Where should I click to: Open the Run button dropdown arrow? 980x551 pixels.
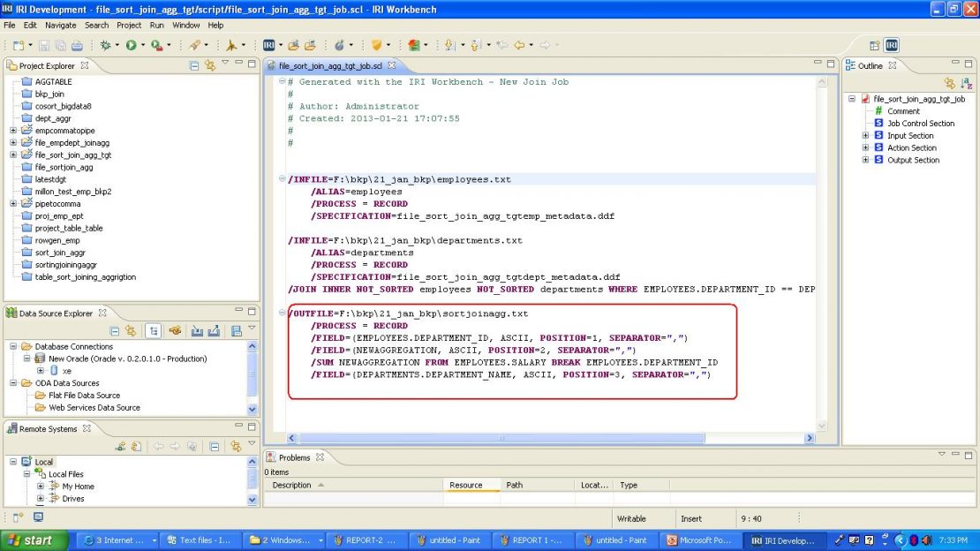click(142, 45)
